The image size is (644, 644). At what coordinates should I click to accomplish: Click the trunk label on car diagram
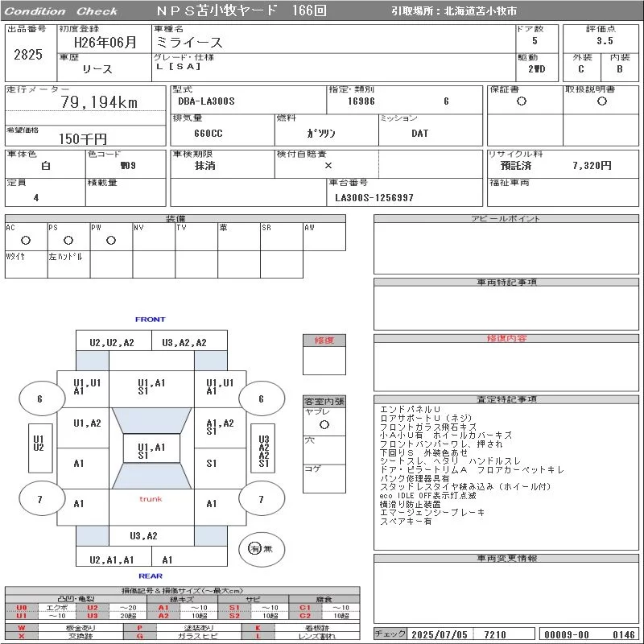[151, 499]
